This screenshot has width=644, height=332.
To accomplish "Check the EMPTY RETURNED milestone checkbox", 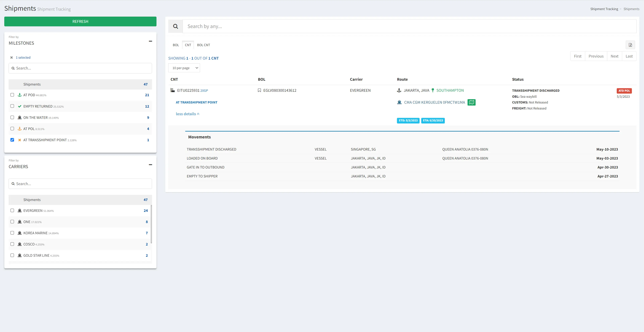I will coord(12,106).
